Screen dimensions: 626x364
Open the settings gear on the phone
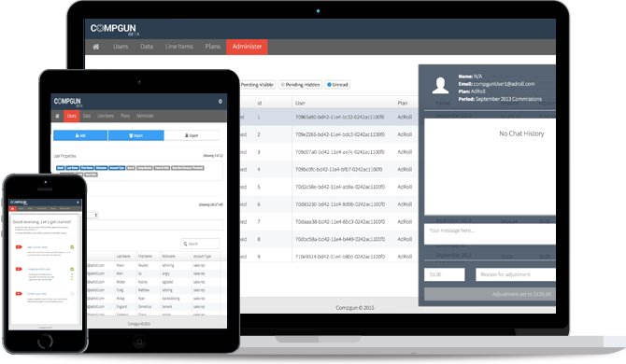point(78,203)
